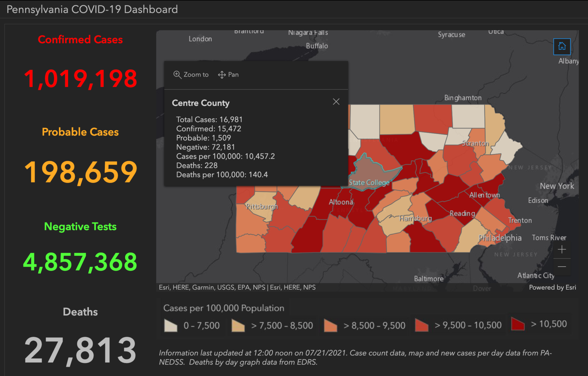Screen dimensions: 588x376
Task: Click the home icon to reset map extent
Action: click(x=562, y=46)
